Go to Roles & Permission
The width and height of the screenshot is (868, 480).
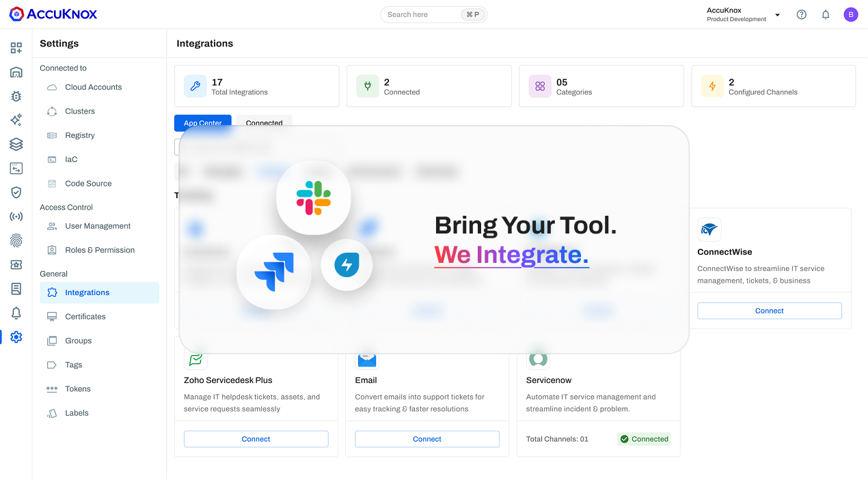click(x=100, y=250)
